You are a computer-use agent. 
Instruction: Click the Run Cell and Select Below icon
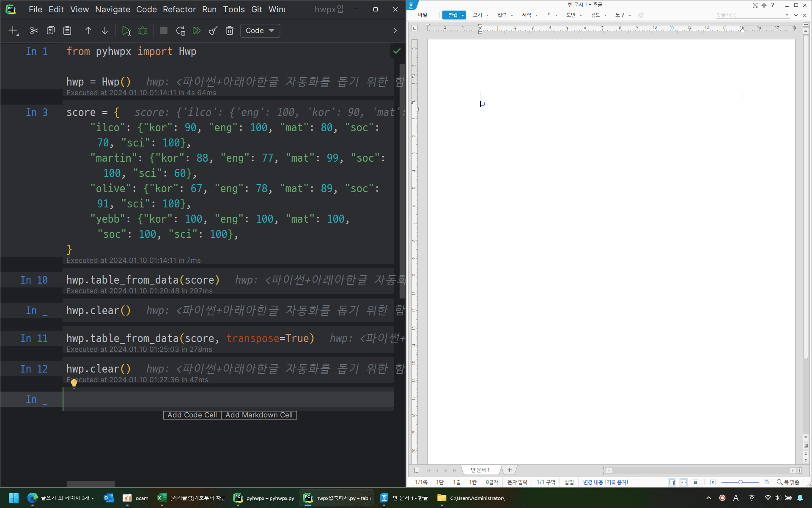[126, 30]
